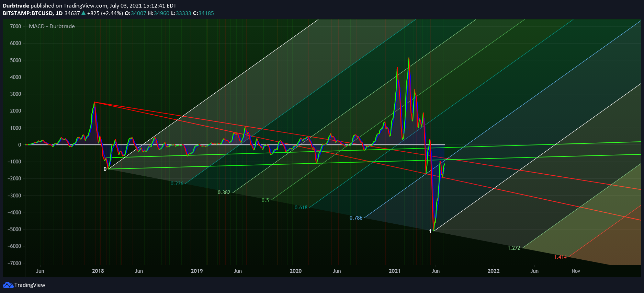Screen dimensions: 644x293
Task: Click the 2018 label on time axis
Action: click(x=98, y=271)
